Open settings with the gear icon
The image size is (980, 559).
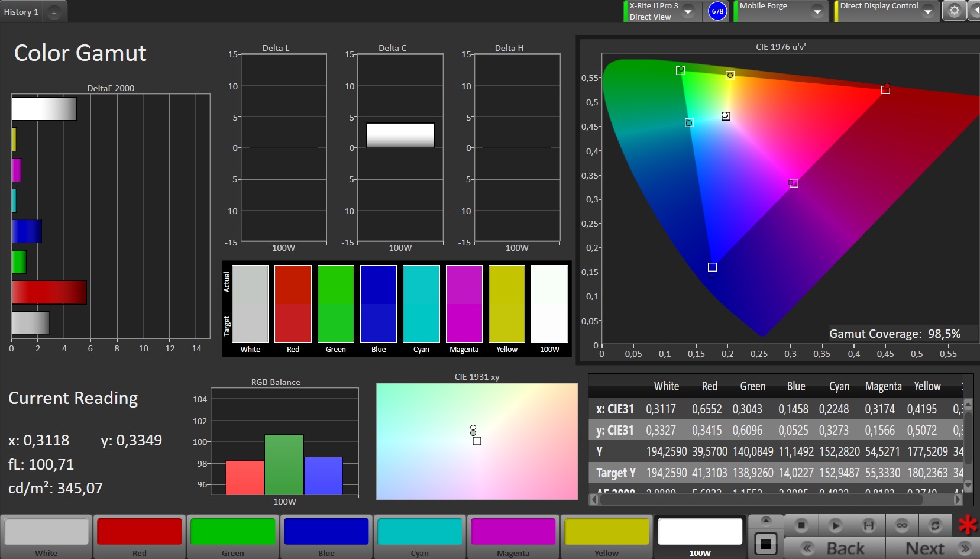pos(954,11)
